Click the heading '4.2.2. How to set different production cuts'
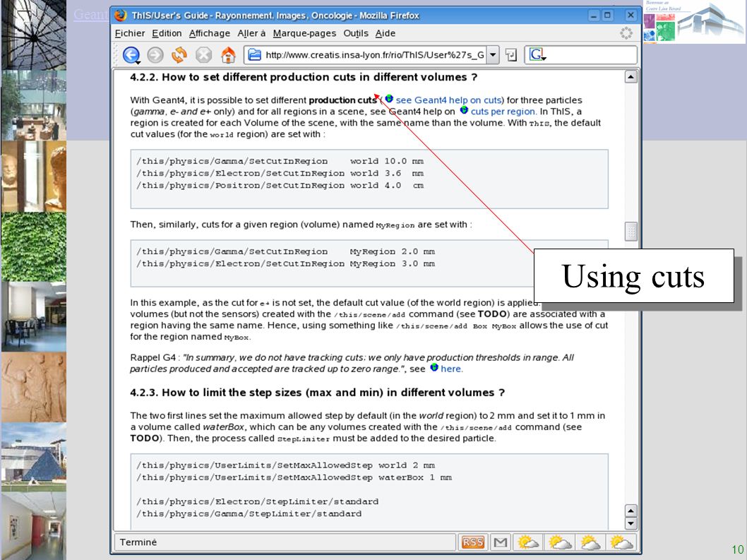Viewport: 747px width, 560px height. [304, 77]
